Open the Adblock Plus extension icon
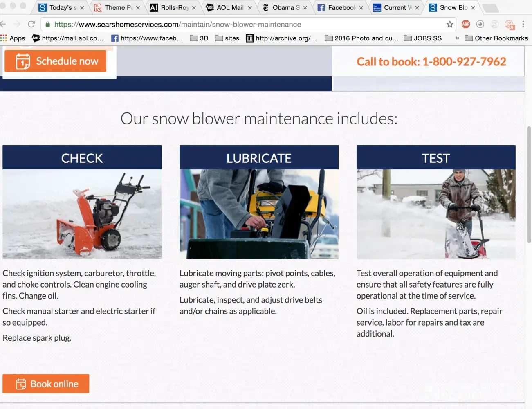This screenshot has height=409, width=532. click(465, 24)
